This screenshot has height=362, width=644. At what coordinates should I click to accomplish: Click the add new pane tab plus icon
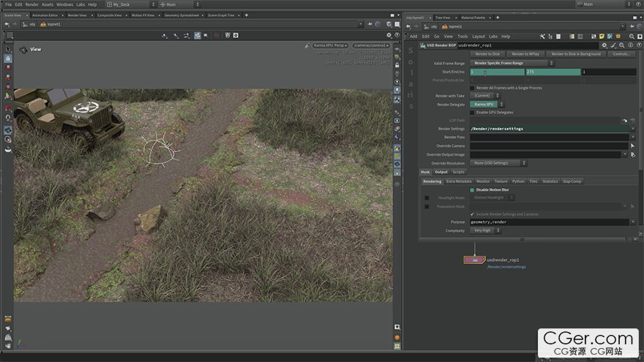pyautogui.click(x=247, y=15)
